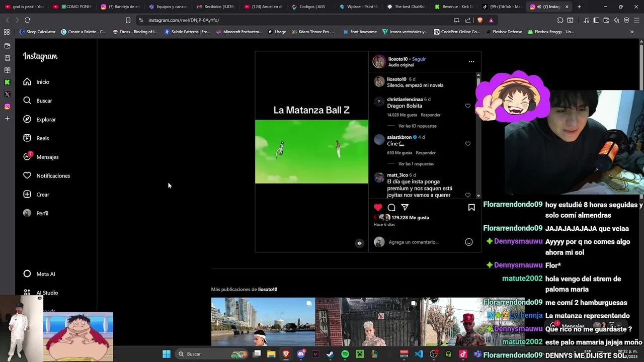Switch to Revenue - Kick tab
The image size is (644, 362).
pos(454,7)
